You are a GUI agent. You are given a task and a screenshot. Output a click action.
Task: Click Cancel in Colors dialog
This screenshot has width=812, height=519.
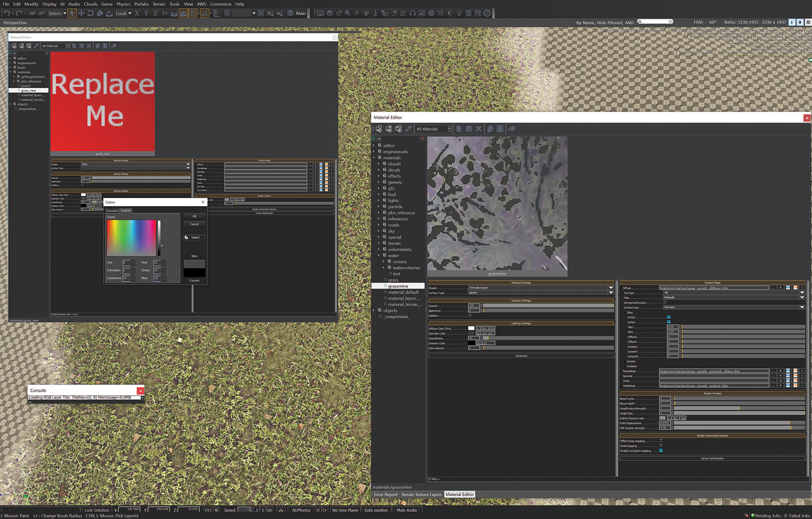click(194, 224)
